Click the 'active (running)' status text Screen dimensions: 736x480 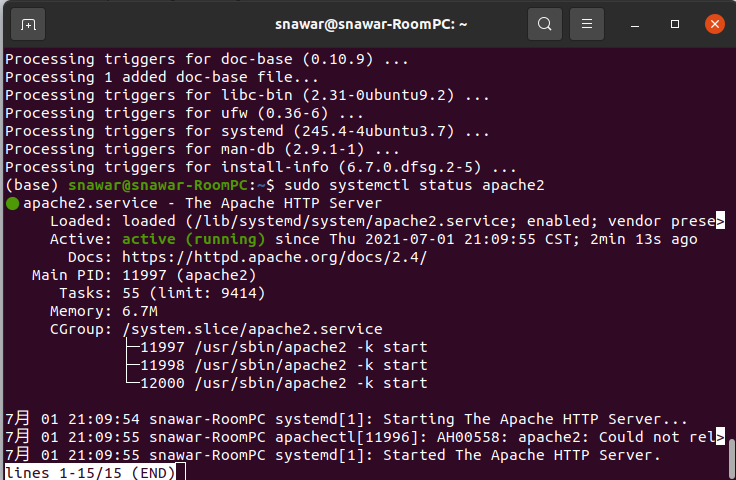coord(193,239)
